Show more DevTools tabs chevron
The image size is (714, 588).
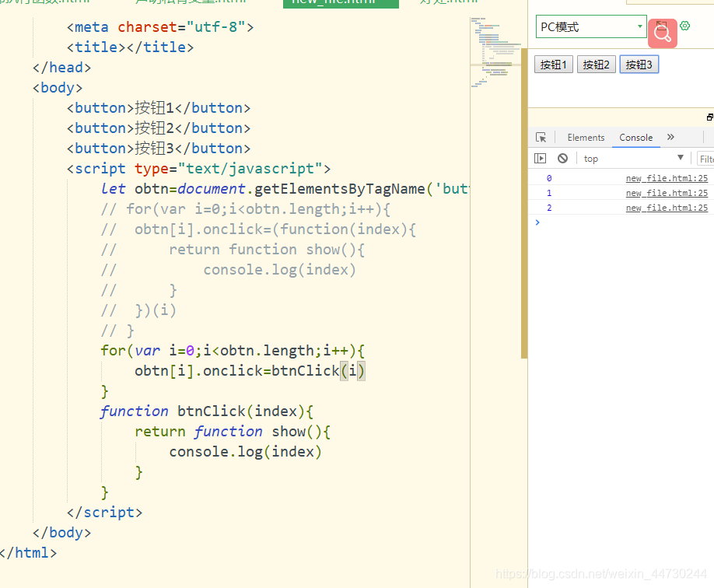(x=670, y=137)
